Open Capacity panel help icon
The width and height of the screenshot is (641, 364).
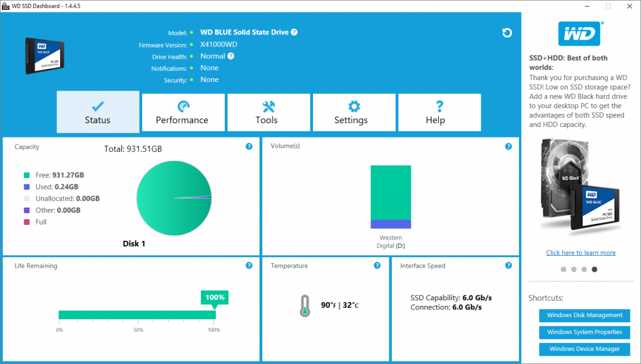(x=249, y=146)
